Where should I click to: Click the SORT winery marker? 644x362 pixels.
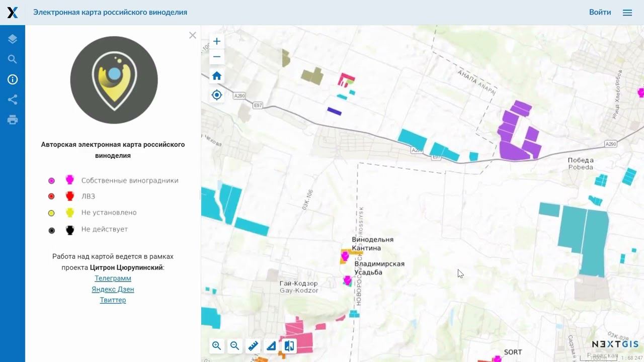[x=497, y=359]
